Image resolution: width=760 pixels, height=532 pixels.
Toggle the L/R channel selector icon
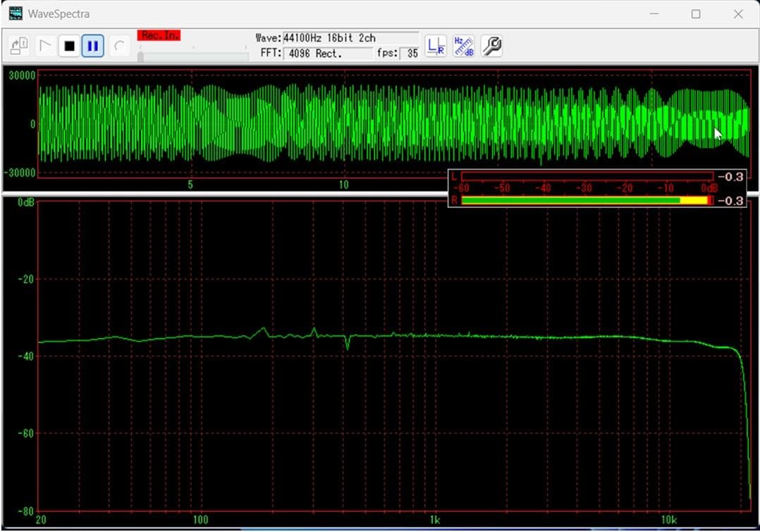pos(435,47)
